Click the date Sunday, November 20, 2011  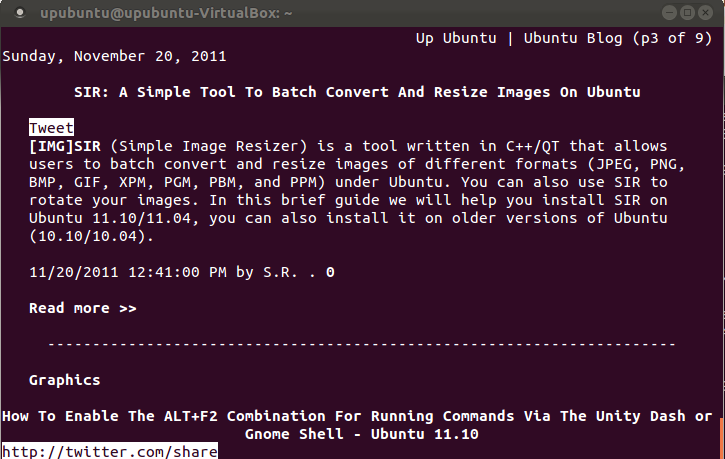[114, 56]
